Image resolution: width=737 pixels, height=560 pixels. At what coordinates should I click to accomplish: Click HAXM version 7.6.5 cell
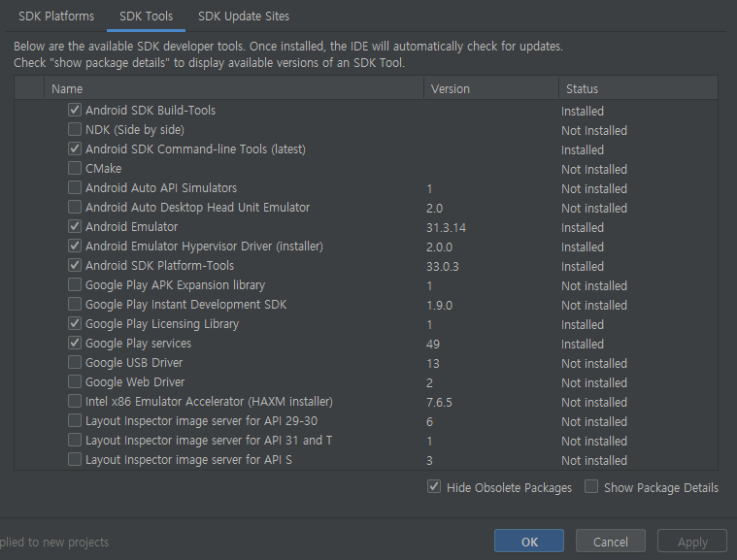439,403
